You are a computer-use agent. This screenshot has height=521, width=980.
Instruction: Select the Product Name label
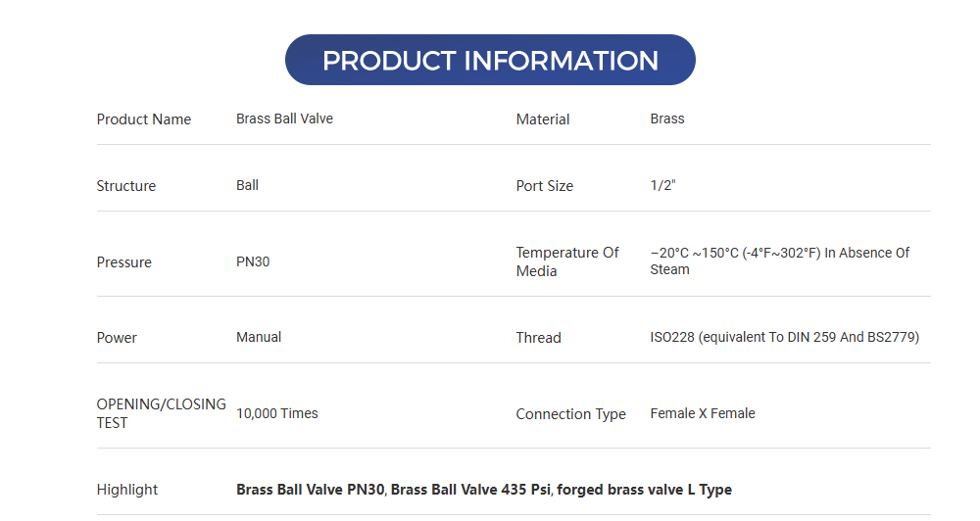coord(144,119)
